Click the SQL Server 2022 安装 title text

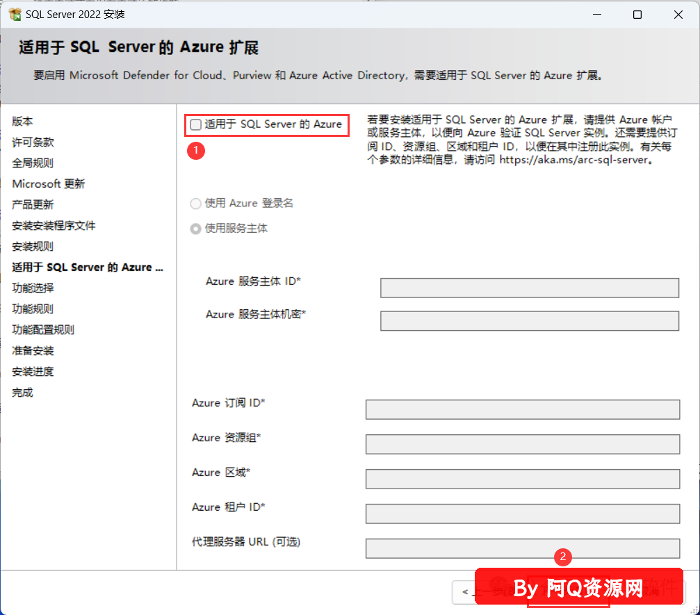coord(75,15)
